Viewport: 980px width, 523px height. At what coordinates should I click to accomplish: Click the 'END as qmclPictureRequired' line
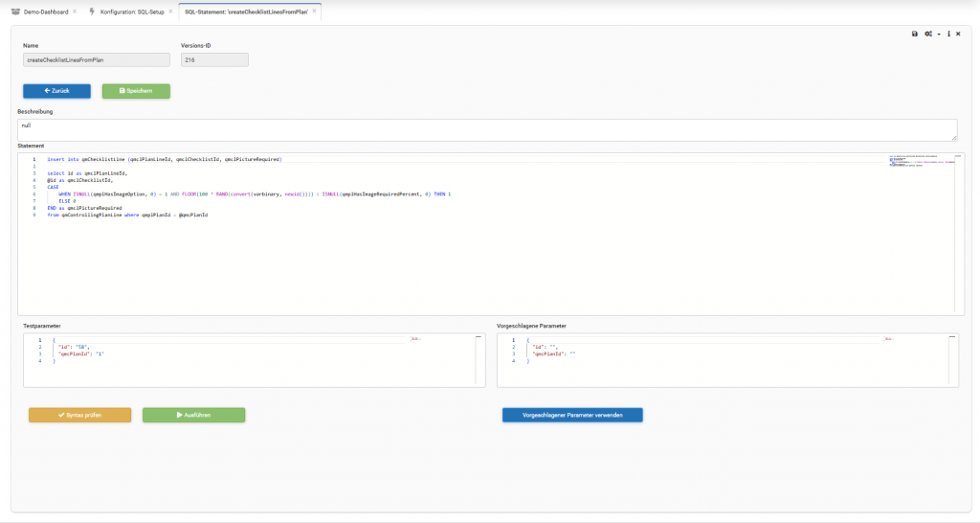pos(84,208)
